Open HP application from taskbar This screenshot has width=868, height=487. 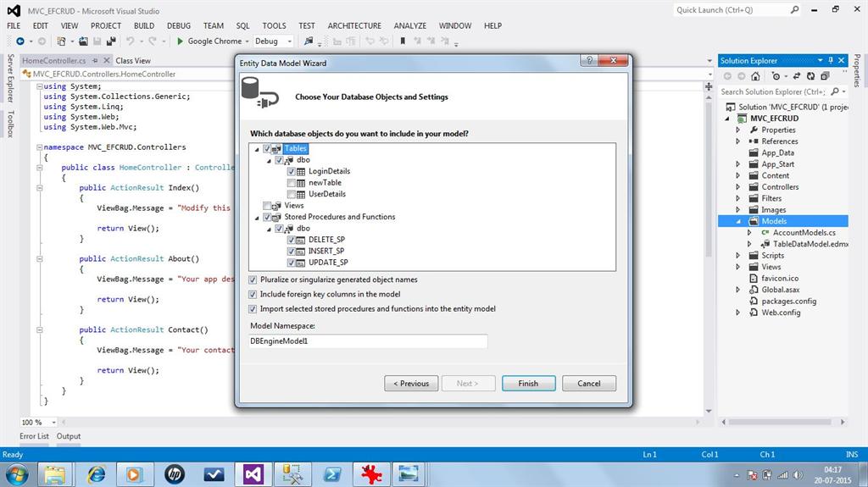[175, 474]
